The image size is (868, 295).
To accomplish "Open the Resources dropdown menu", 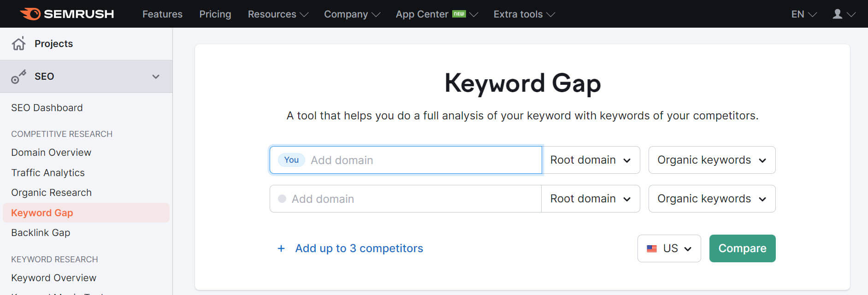I will coord(278,14).
